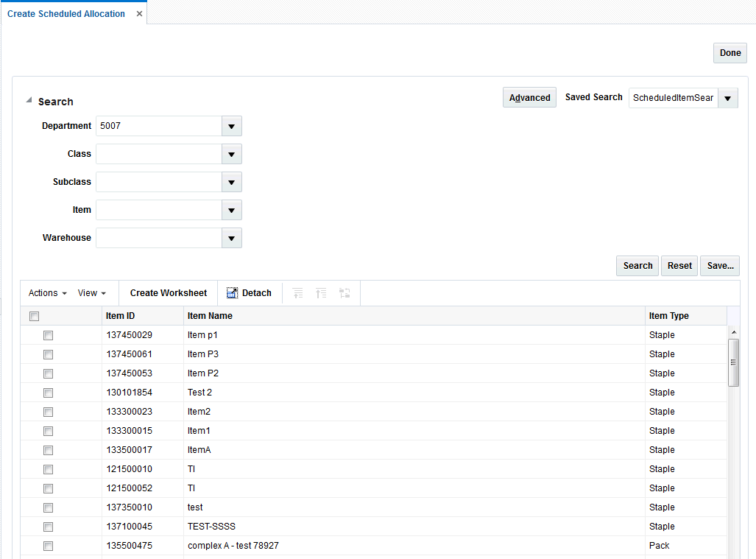Click the Show as Top toolbar icon
The height and width of the screenshot is (559, 756).
click(x=345, y=292)
